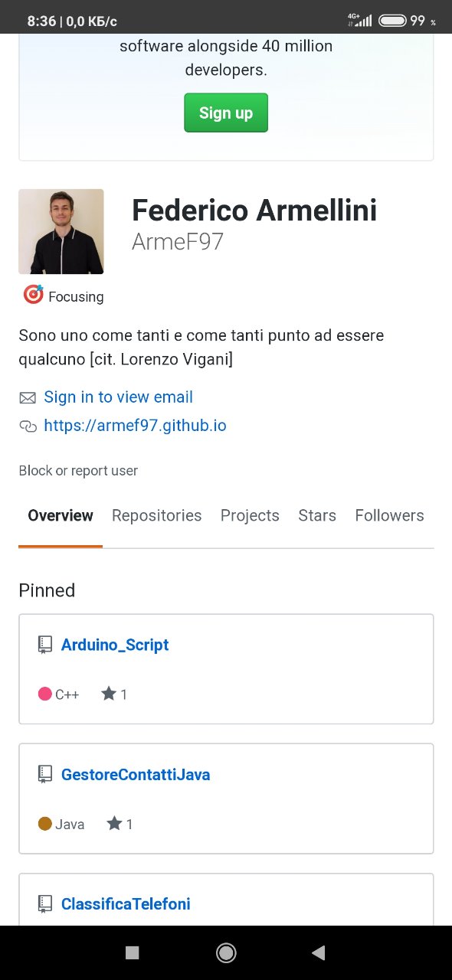
Task: Click the pink C++ language color dot
Action: click(x=45, y=694)
